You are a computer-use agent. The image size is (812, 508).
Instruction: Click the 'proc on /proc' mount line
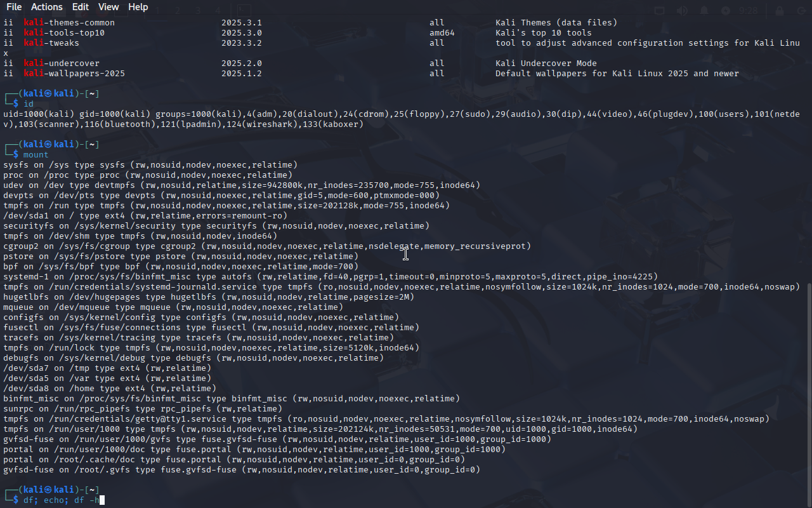[x=148, y=175]
